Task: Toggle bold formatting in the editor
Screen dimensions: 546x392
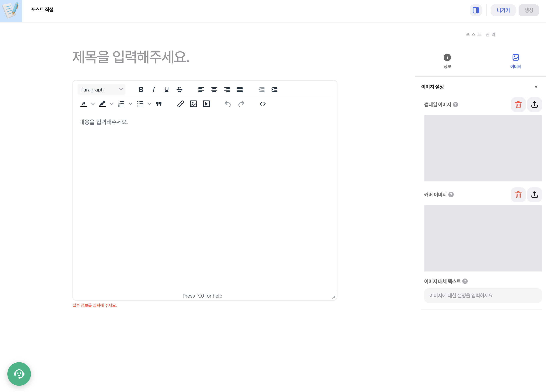Action: coord(141,89)
